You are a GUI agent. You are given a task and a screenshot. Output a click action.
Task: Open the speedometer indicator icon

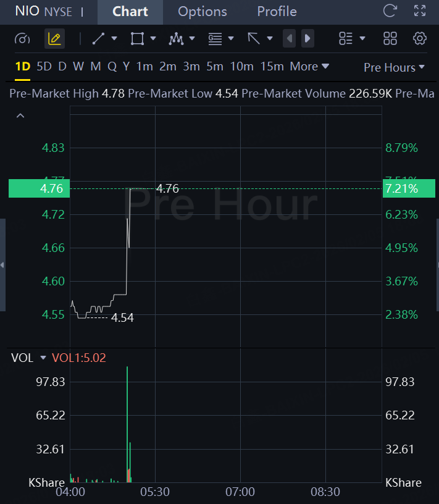click(x=22, y=39)
